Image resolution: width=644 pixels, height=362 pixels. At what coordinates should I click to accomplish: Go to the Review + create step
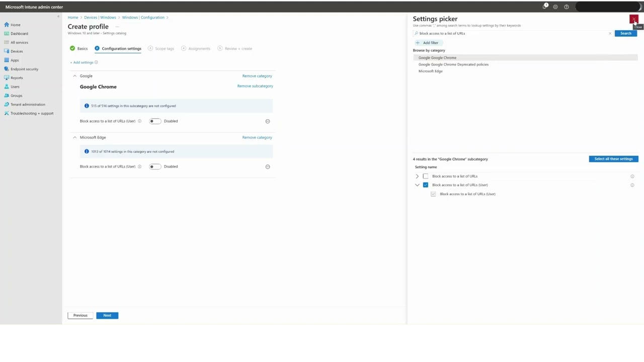pyautogui.click(x=235, y=48)
